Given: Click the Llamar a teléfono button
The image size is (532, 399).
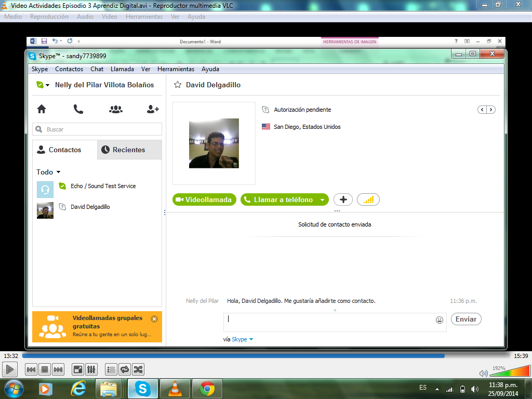Looking at the screenshot, I should click(279, 199).
